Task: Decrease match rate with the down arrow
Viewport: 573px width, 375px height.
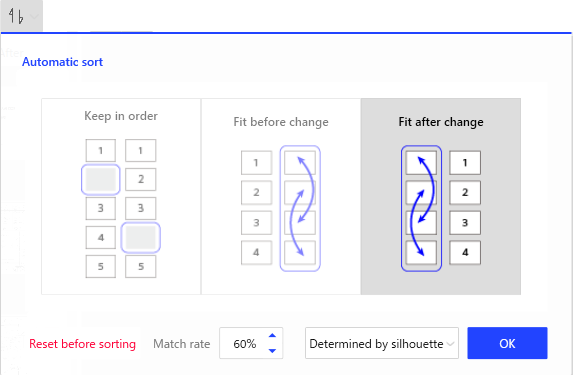Action: tap(272, 351)
